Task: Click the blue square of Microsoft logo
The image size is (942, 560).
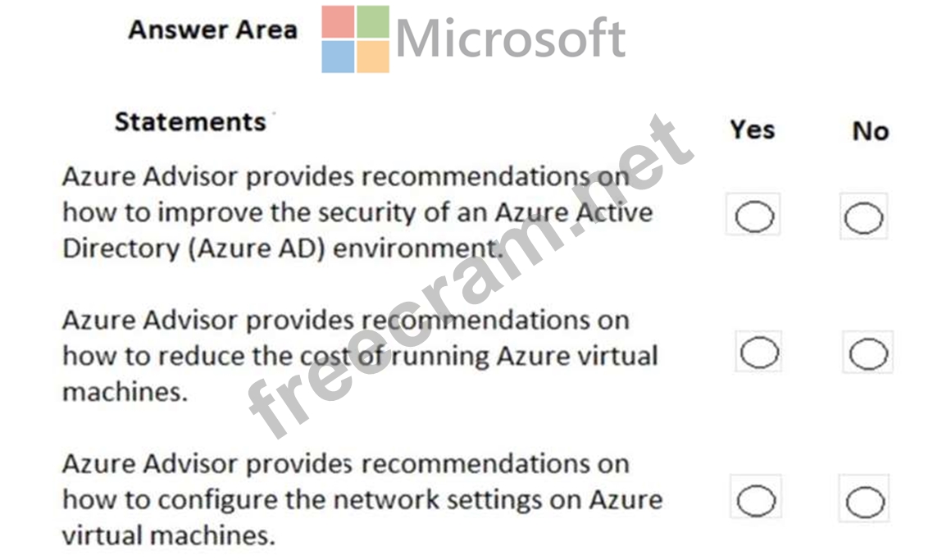Action: pos(338,57)
